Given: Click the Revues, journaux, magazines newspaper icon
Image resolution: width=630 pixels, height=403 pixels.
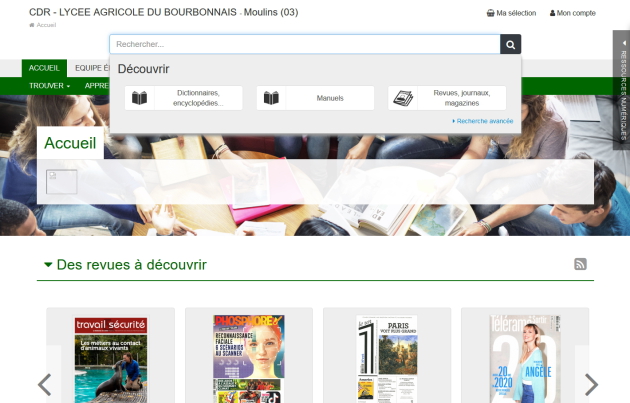Looking at the screenshot, I should [x=403, y=98].
